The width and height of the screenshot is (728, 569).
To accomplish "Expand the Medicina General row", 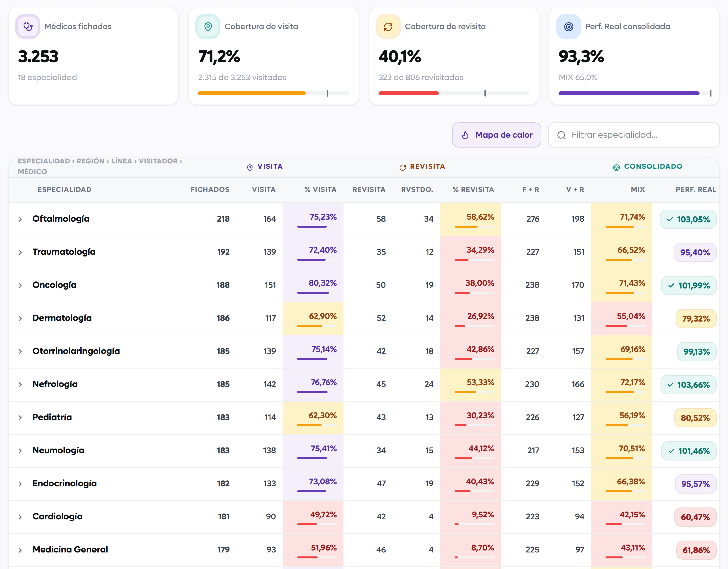I will [20, 550].
